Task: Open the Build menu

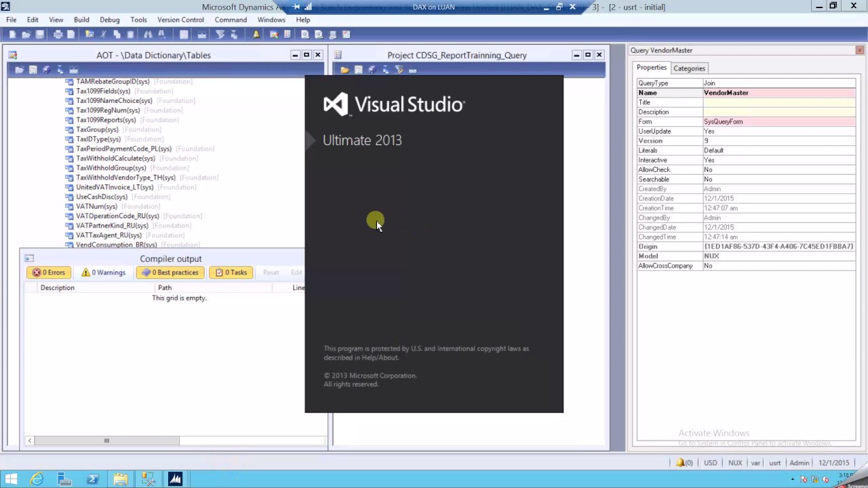Action: point(81,20)
